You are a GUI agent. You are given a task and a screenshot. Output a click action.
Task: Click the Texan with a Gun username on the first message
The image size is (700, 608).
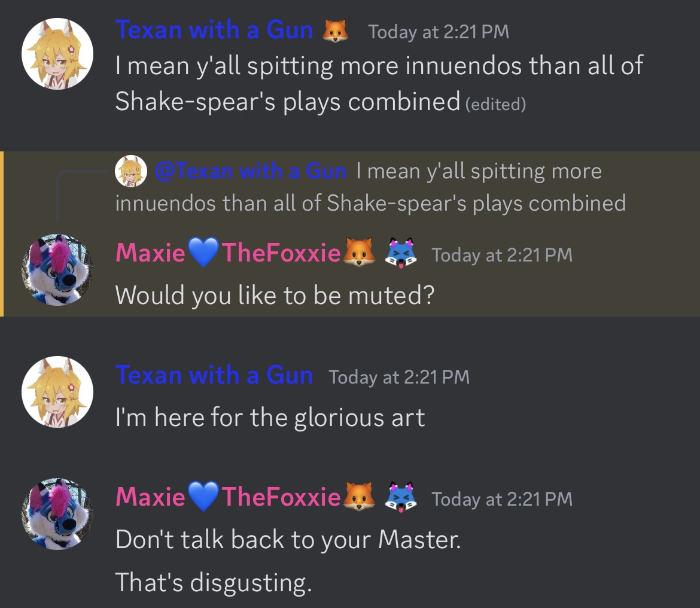pyautogui.click(x=214, y=30)
